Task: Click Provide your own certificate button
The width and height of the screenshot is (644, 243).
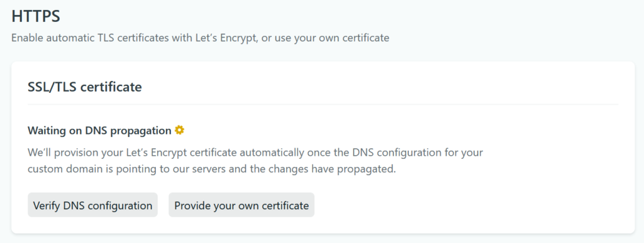Action: click(x=241, y=205)
